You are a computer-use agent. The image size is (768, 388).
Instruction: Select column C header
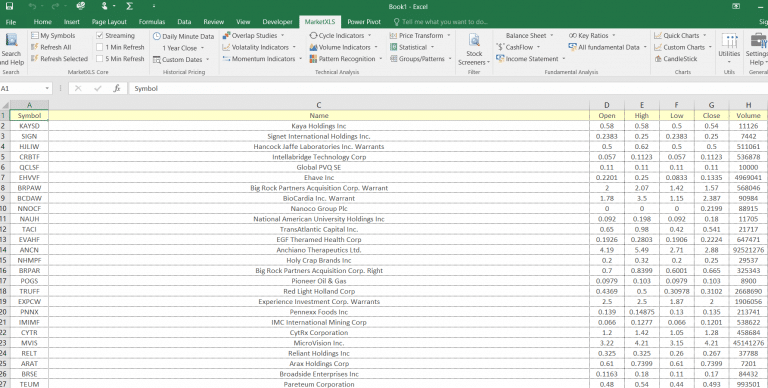(319, 105)
